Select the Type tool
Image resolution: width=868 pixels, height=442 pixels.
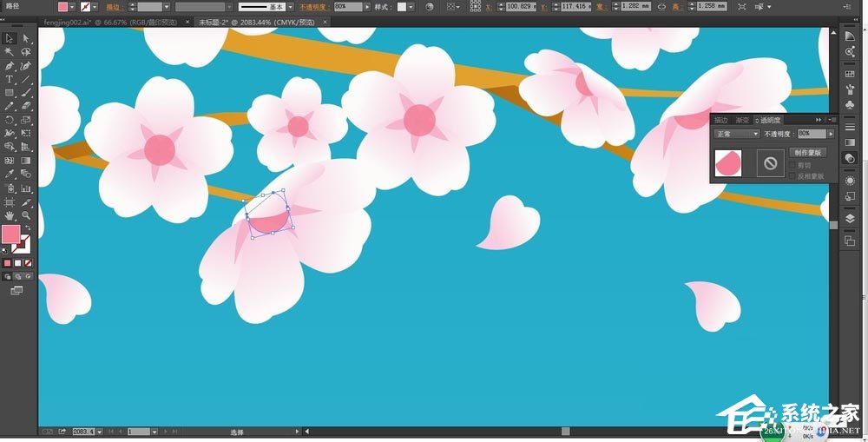click(x=10, y=79)
